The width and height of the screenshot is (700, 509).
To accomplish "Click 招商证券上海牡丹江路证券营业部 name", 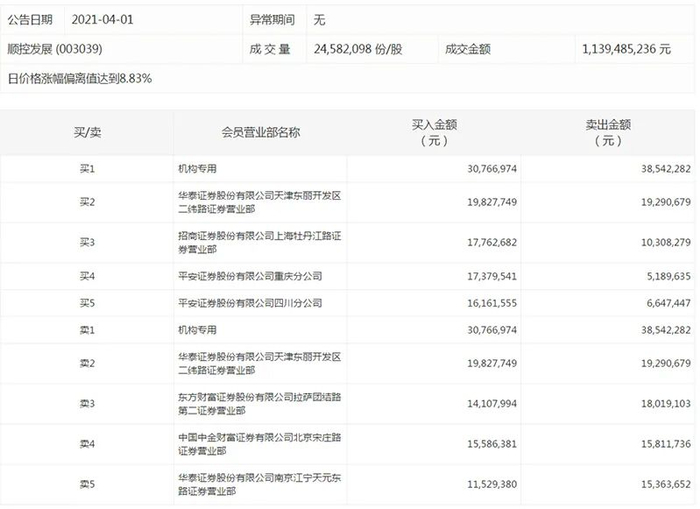I will click(x=259, y=242).
